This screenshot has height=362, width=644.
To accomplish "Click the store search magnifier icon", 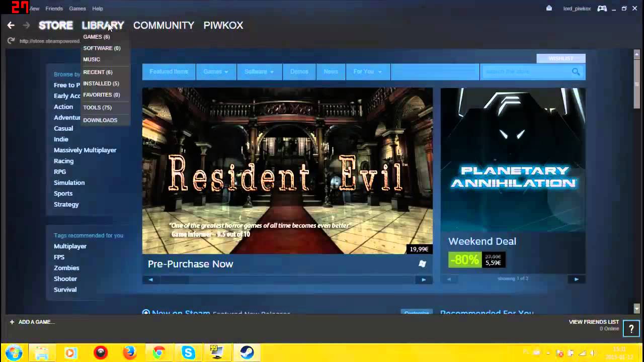I will coord(576,72).
